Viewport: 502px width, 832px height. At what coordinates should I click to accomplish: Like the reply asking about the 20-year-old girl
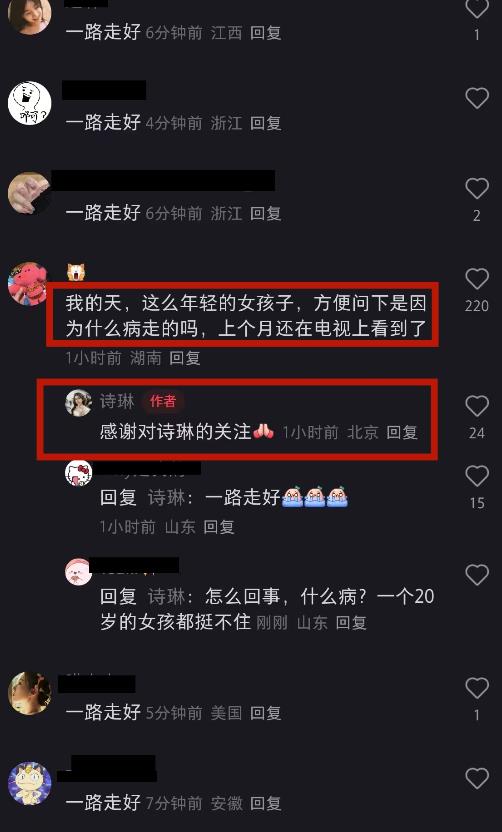click(477, 575)
